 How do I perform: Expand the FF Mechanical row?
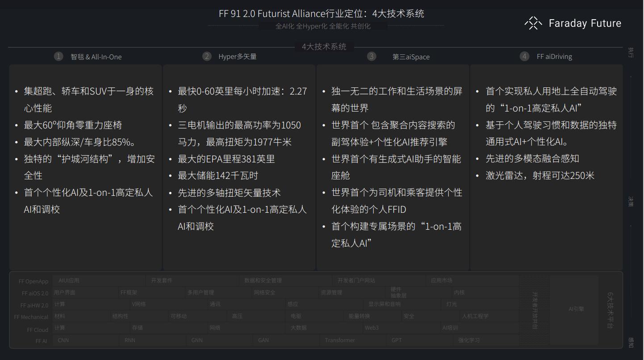tap(31, 317)
